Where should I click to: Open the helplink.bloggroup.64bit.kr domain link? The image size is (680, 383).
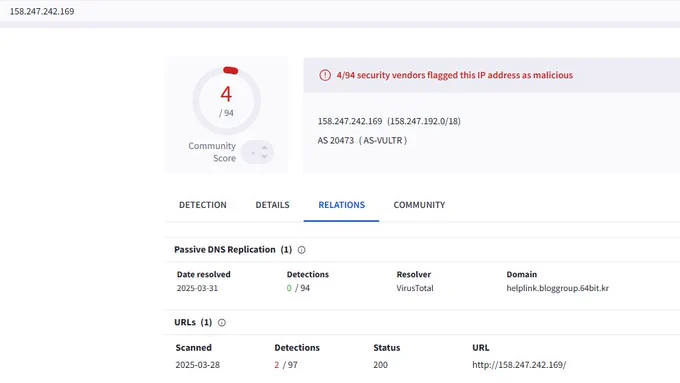(x=557, y=288)
